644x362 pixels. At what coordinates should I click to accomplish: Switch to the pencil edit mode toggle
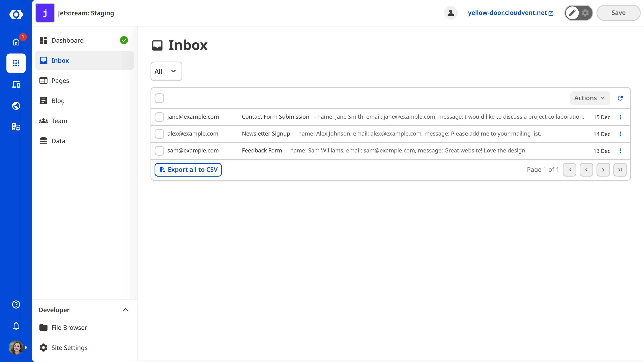point(572,13)
